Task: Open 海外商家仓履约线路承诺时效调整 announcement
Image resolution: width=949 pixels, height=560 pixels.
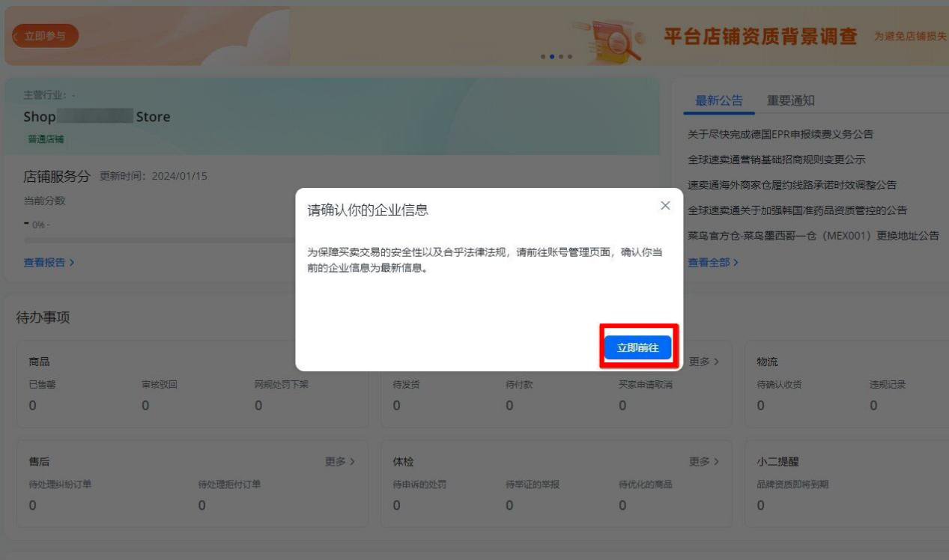Action: tap(792, 185)
